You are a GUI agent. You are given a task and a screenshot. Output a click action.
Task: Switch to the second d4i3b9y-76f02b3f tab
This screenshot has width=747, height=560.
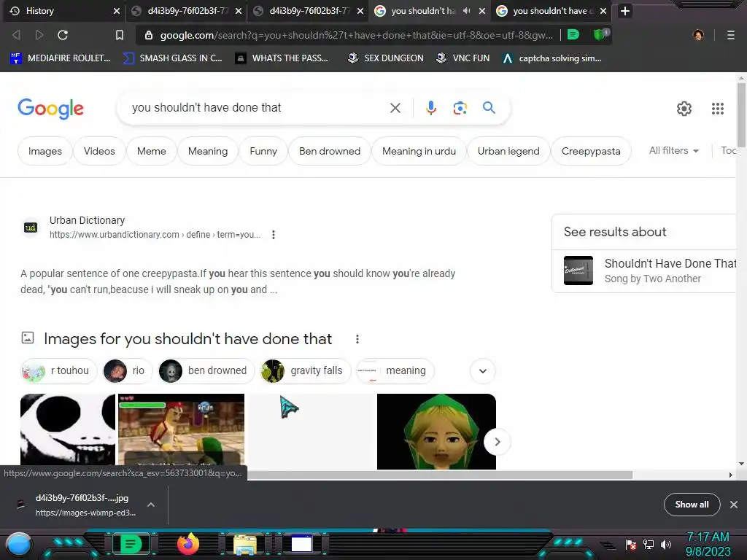pyautogui.click(x=309, y=10)
